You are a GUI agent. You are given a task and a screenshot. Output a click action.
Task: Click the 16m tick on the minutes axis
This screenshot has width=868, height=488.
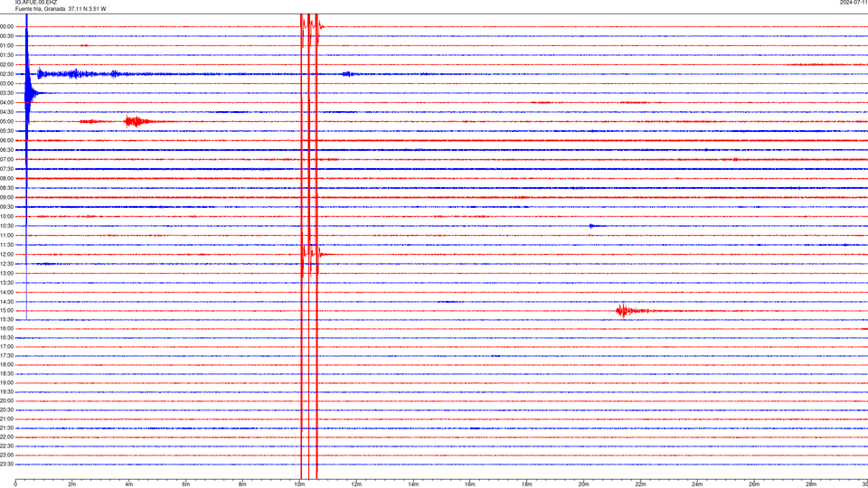click(470, 484)
